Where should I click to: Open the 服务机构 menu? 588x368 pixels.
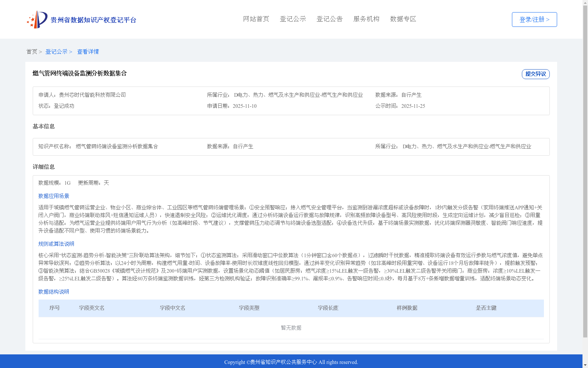click(x=366, y=19)
